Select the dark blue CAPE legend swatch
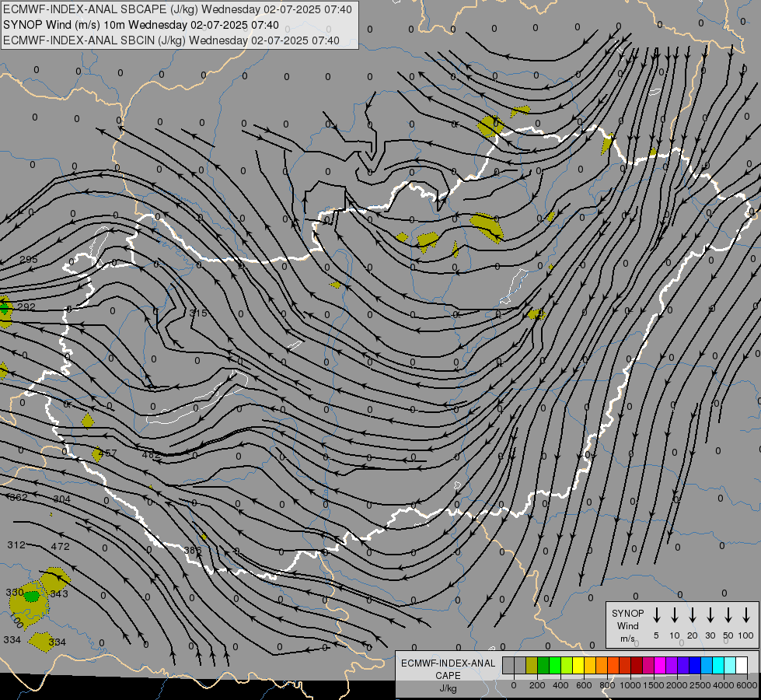The width and height of the screenshot is (761, 700). pos(694,666)
